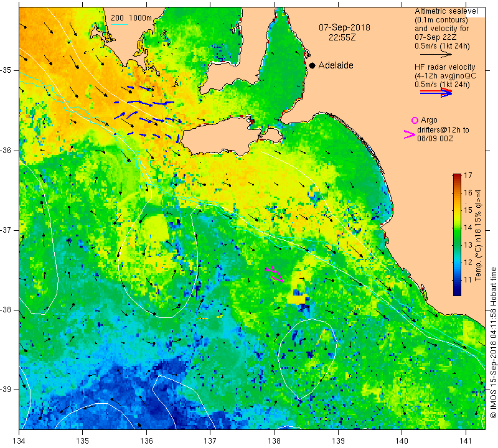
Task: Click the 'Temp. (°C) n18 15% ql>=4' colorbar title
Action: click(x=478, y=235)
